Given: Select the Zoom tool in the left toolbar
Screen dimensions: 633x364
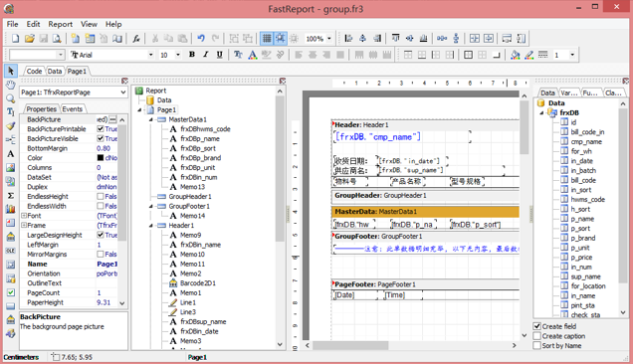Looking at the screenshot, I should pos(11,98).
